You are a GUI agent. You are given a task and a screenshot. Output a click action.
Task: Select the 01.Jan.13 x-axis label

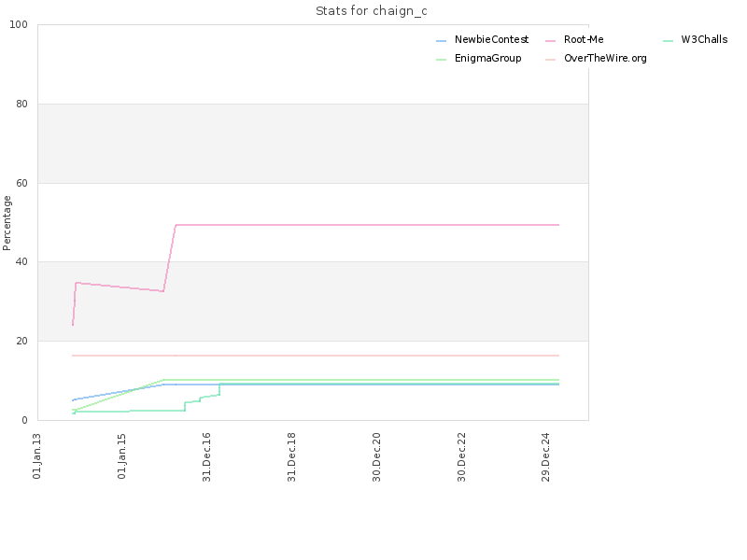point(37,455)
